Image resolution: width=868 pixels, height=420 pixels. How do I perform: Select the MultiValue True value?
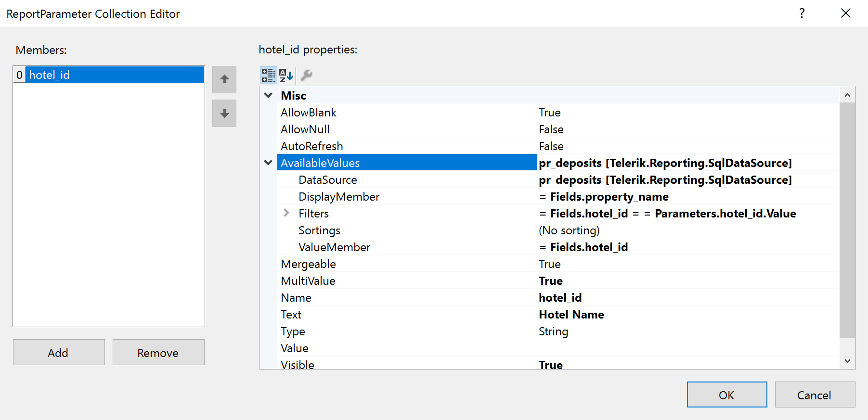(551, 281)
